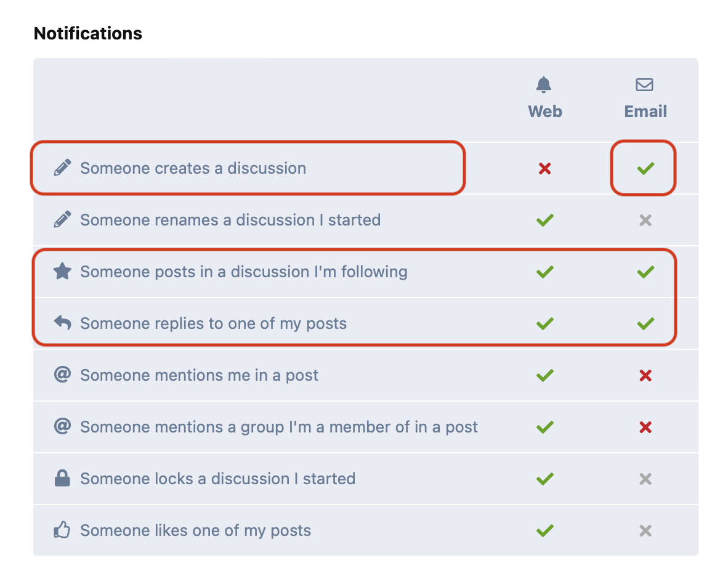728x568 pixels.
Task: Click 'Someone renames a discussion I started' row label
Action: 230,220
